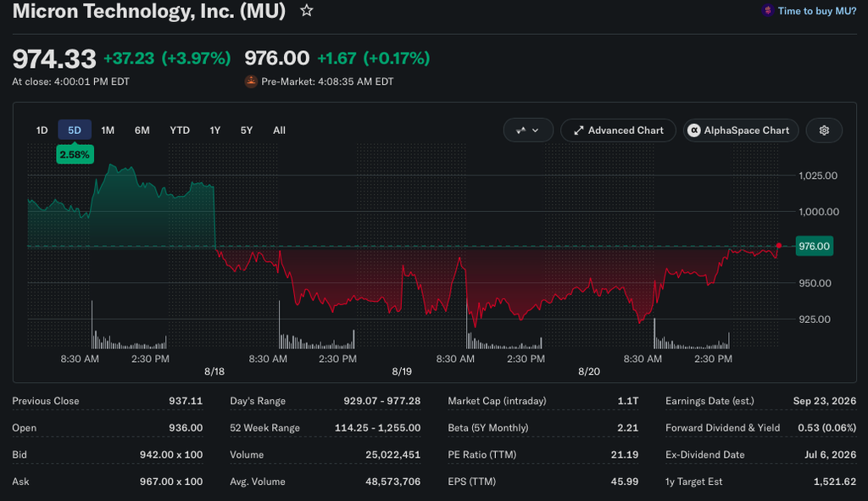Click the 52 Week Range label

point(264,428)
